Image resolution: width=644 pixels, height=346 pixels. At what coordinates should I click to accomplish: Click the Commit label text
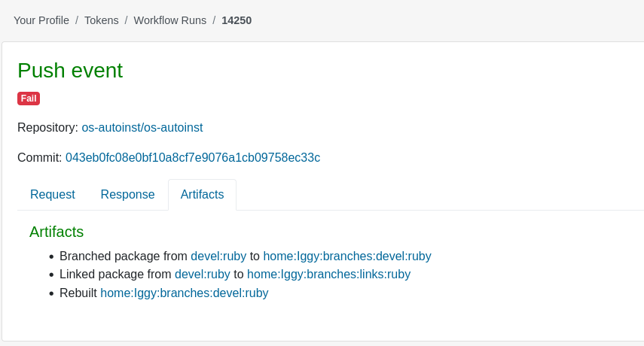coord(39,157)
